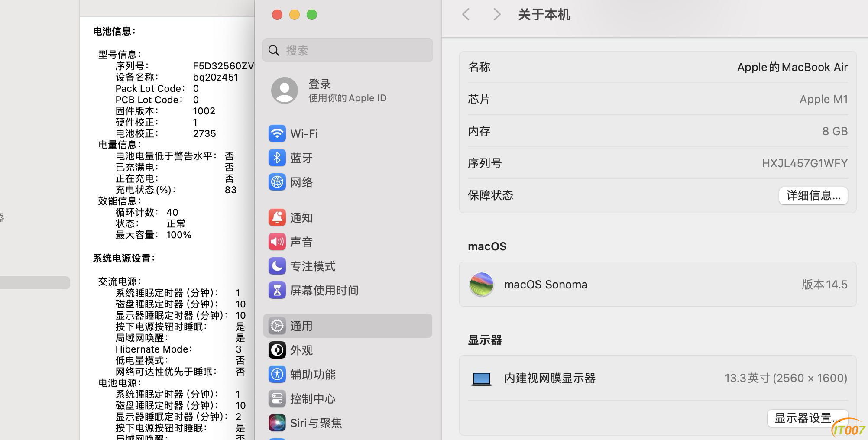Click battery serial F5D32560ZV in report

[x=223, y=66]
